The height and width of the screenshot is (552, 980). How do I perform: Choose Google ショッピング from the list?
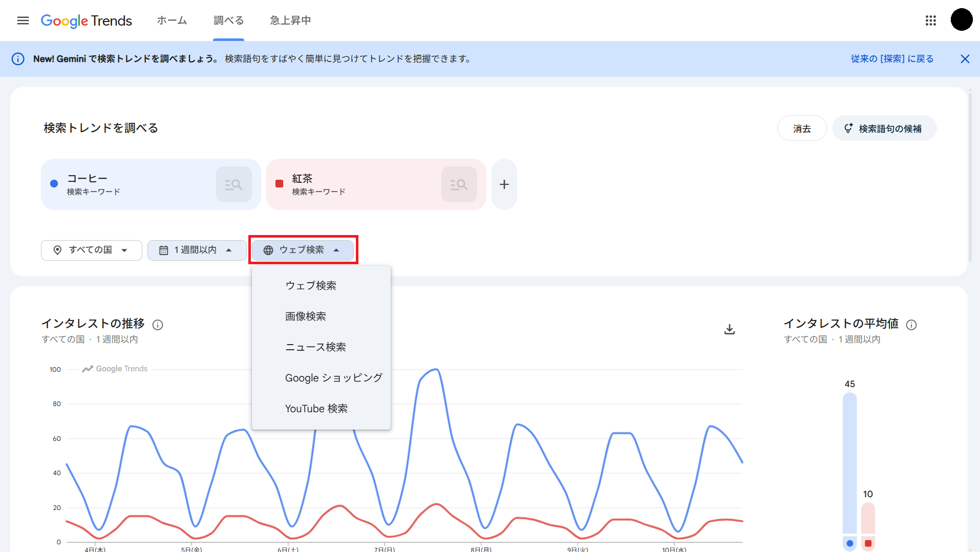[321, 378]
